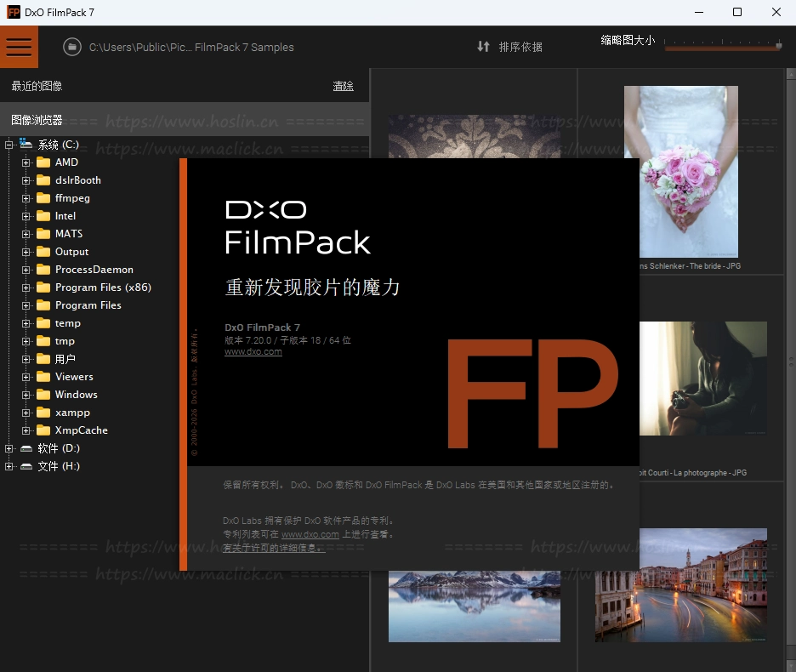This screenshot has height=672, width=796.
Task: Click the FP app icon in title bar
Action: [x=14, y=12]
